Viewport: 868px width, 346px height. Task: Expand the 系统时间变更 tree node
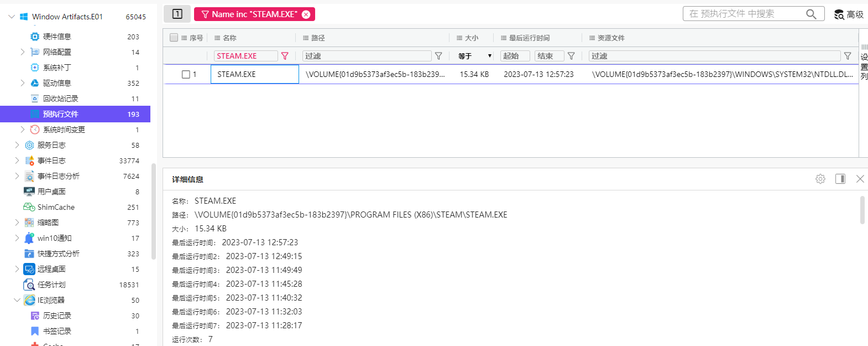[x=23, y=130]
